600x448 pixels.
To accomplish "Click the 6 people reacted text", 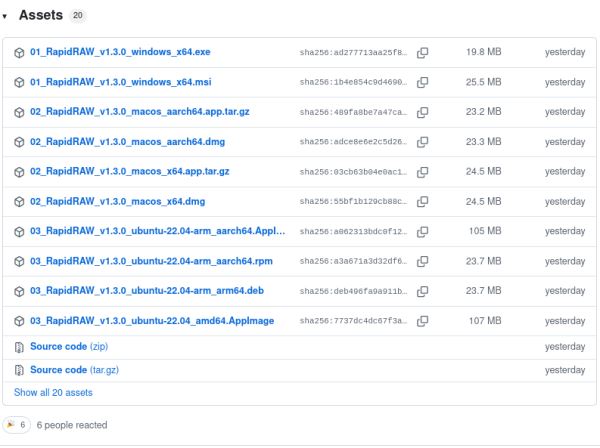I will point(72,425).
